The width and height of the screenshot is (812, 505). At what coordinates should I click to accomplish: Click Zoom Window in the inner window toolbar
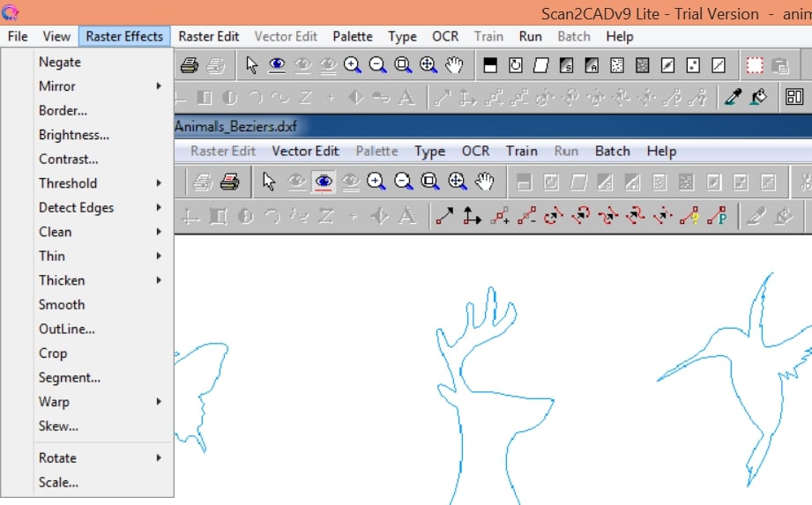click(430, 182)
